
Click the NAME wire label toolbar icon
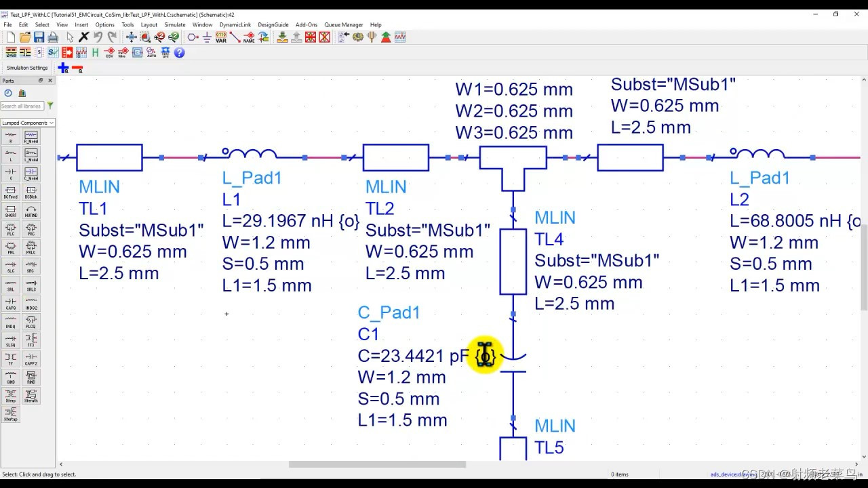(x=249, y=37)
